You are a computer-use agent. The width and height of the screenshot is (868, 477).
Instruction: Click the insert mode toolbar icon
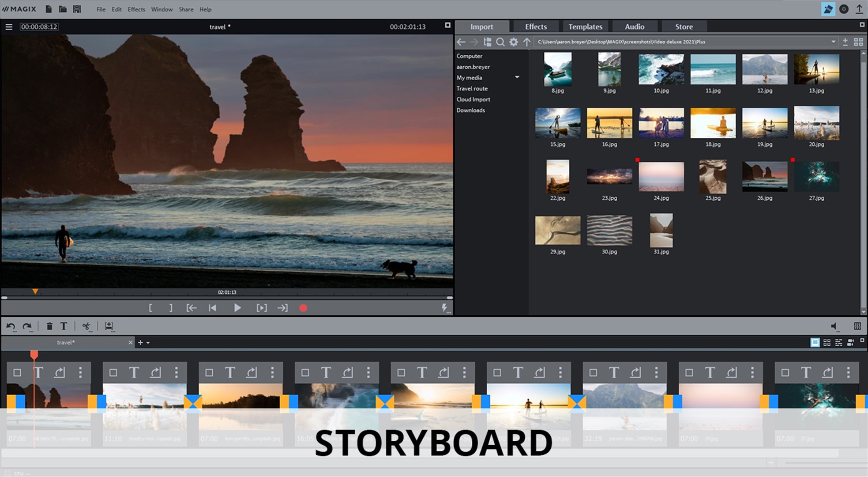coord(109,326)
